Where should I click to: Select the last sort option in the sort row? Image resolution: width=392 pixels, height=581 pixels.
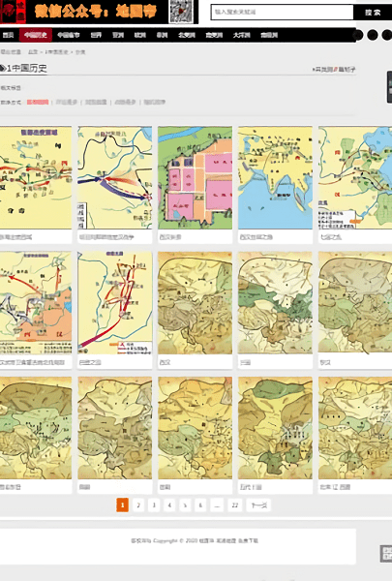coord(155,102)
